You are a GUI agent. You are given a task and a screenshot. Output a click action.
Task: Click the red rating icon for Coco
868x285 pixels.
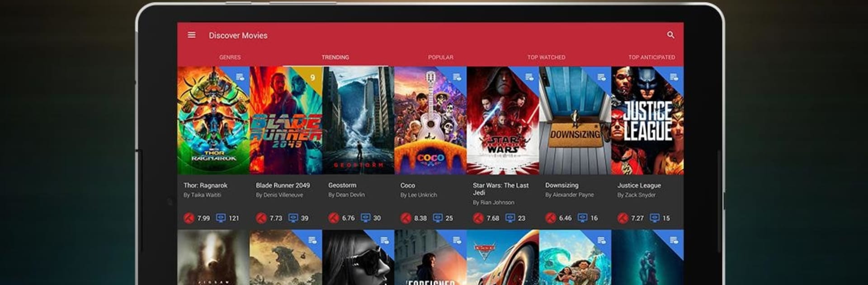tap(406, 218)
